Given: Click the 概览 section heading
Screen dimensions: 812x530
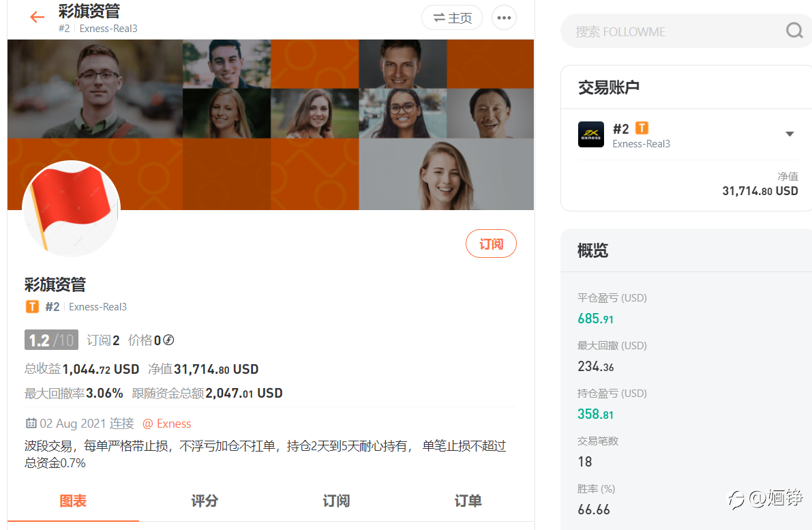Looking at the screenshot, I should (x=593, y=251).
